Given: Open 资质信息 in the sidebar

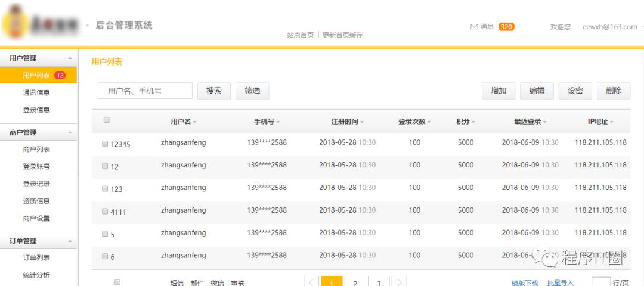Looking at the screenshot, I should 36,201.
